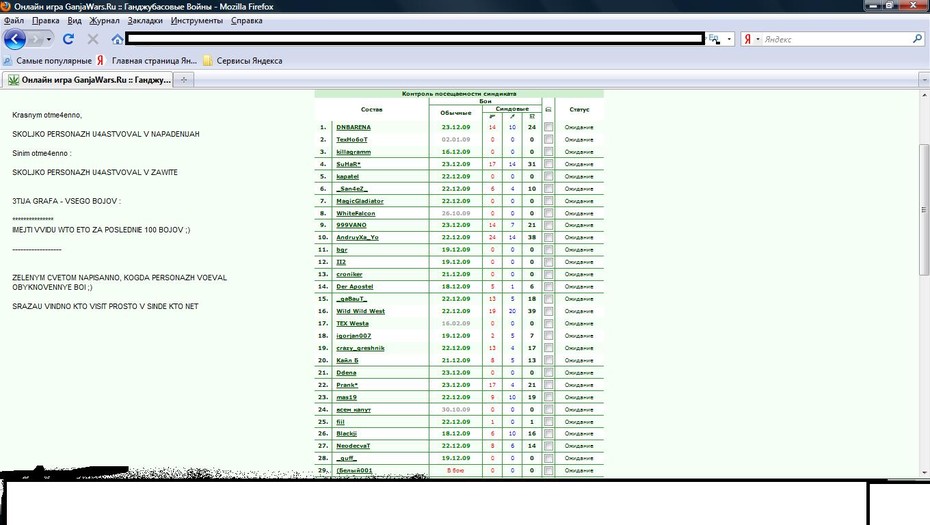Viewport: 930px width, 525px height.
Task: Open the igorjan007 player link
Action: [x=353, y=336]
